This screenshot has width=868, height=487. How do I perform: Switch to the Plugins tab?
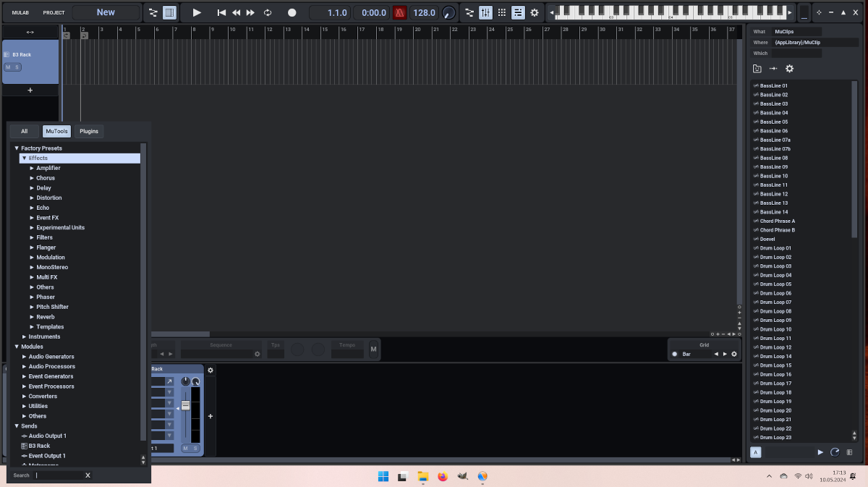click(89, 131)
